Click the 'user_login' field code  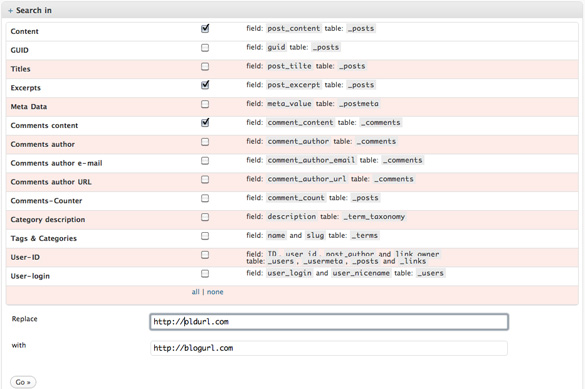[x=289, y=273]
